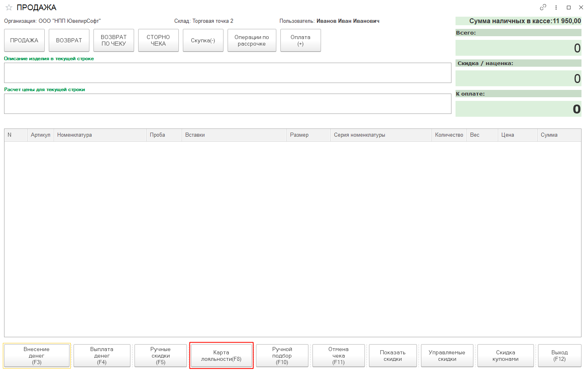Click Серия номенклатуры column header
Viewport: 588px width, 371px height.
pos(381,135)
